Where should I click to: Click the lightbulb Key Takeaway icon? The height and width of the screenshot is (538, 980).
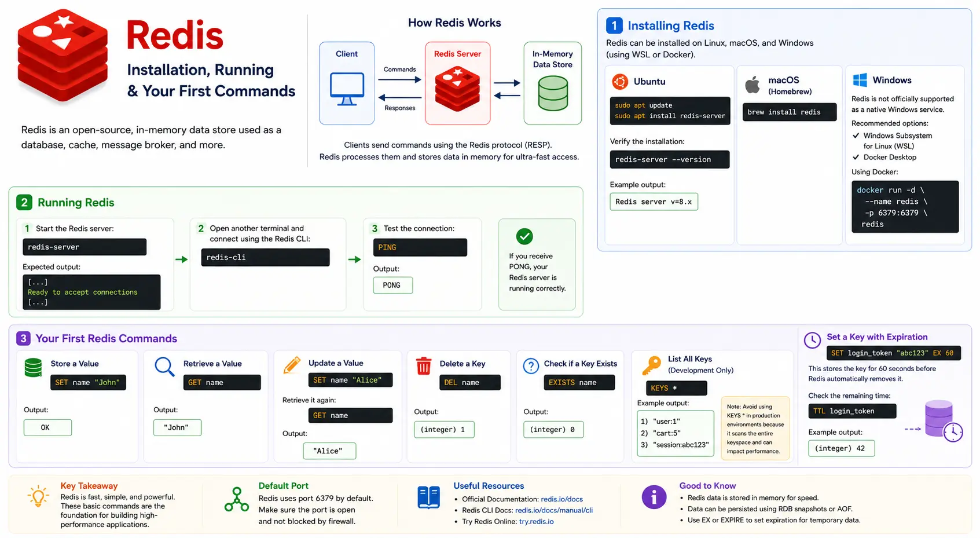38,497
